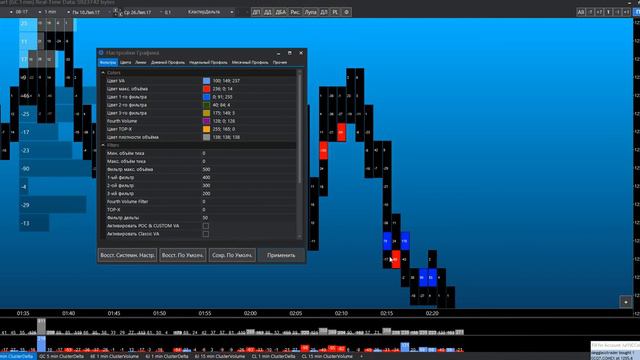The width and height of the screenshot is (640, 360).
Task: Open the Месячный Профиль tab
Action: pos(250,62)
